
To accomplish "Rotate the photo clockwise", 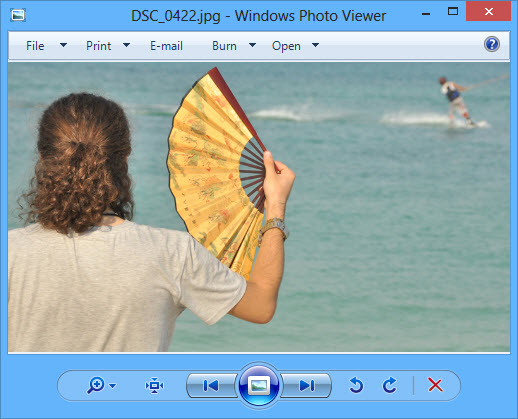I will pyautogui.click(x=389, y=385).
